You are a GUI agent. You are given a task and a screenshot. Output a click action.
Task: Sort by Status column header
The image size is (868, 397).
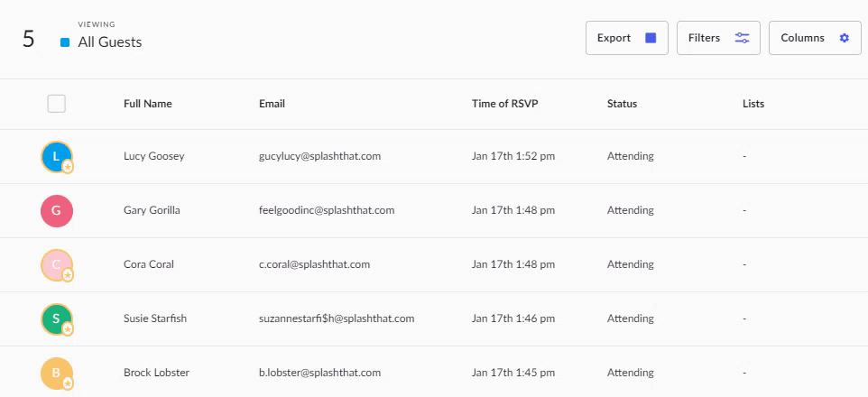click(622, 104)
